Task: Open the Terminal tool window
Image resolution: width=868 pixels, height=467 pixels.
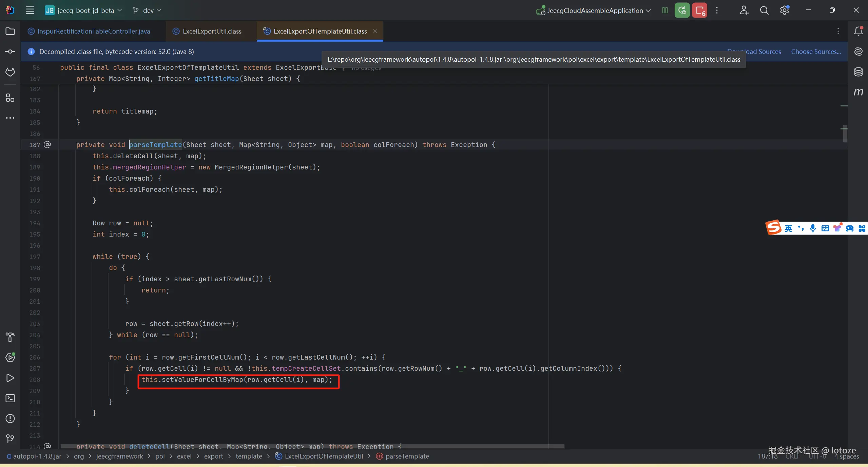Action: point(10,398)
